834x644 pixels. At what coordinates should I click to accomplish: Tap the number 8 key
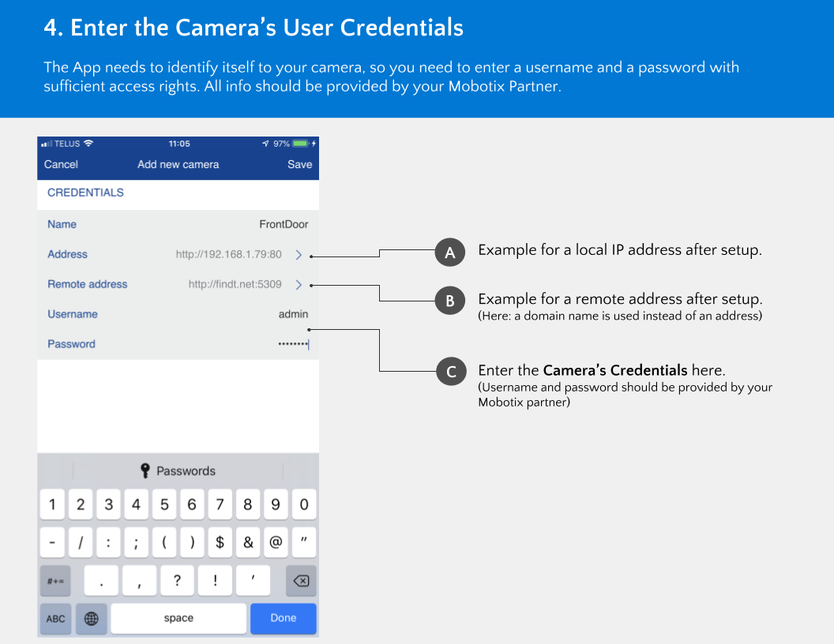pos(248,504)
